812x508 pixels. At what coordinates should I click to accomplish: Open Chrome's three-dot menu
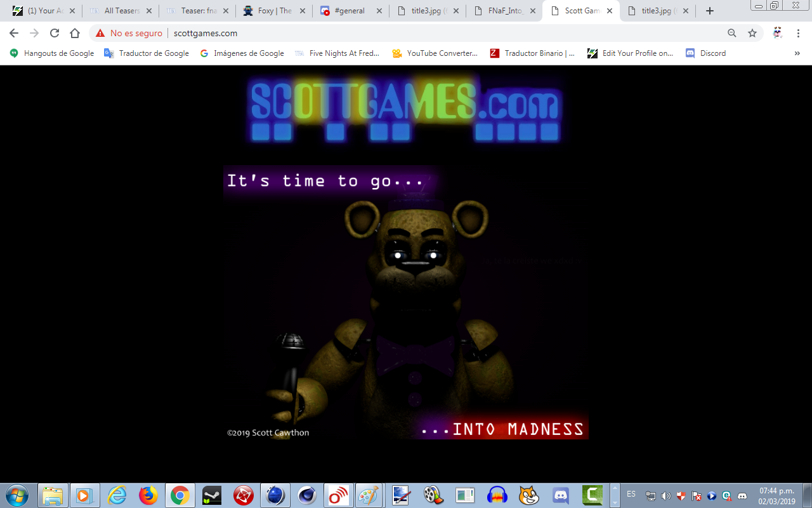pyautogui.click(x=798, y=33)
